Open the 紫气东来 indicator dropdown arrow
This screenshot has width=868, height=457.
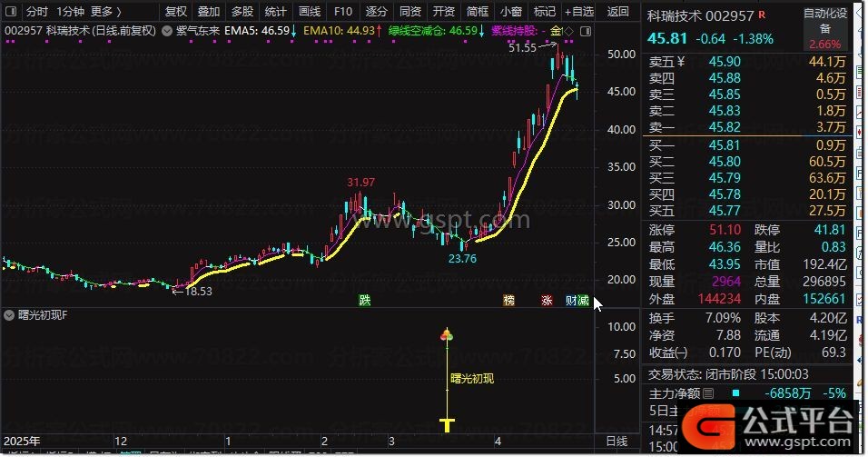(167, 32)
